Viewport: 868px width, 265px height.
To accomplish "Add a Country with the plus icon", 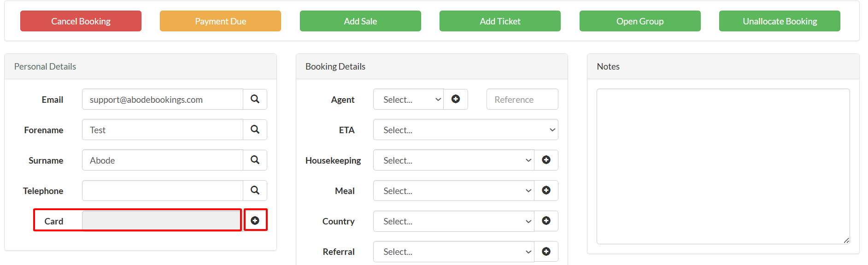I will click(546, 221).
